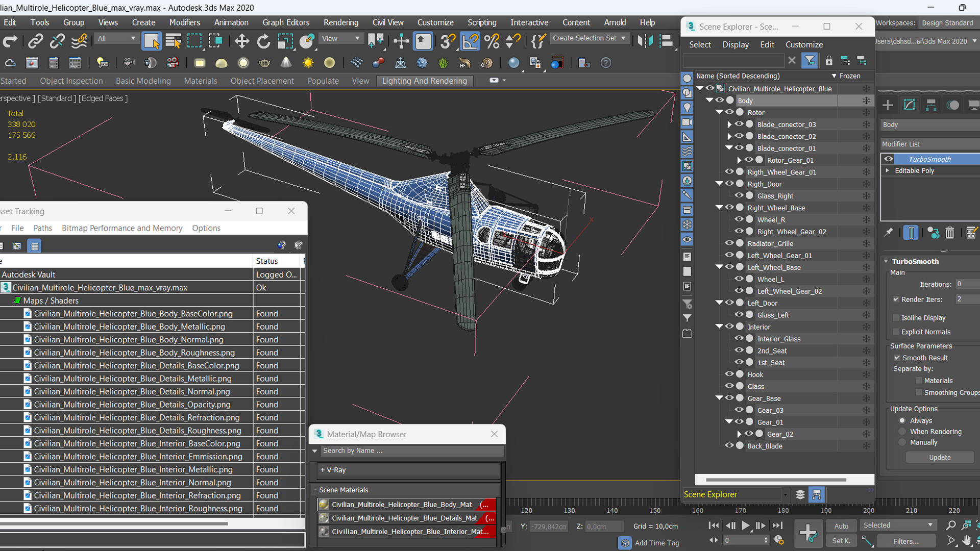
Task: Uncheck the Render Iters checkbox
Action: (x=896, y=299)
